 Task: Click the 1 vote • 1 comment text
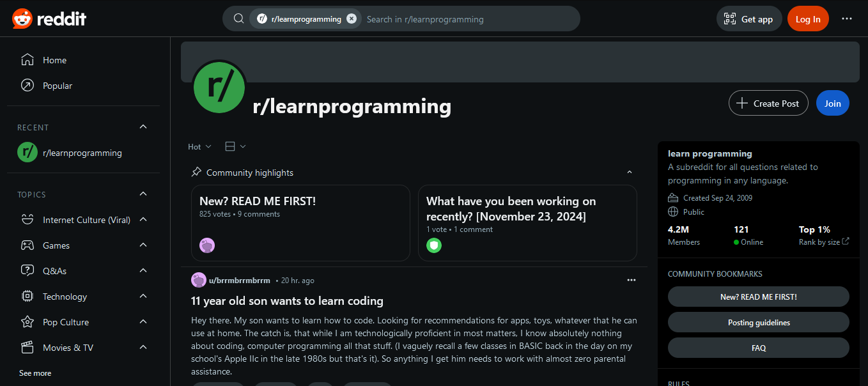pos(460,229)
